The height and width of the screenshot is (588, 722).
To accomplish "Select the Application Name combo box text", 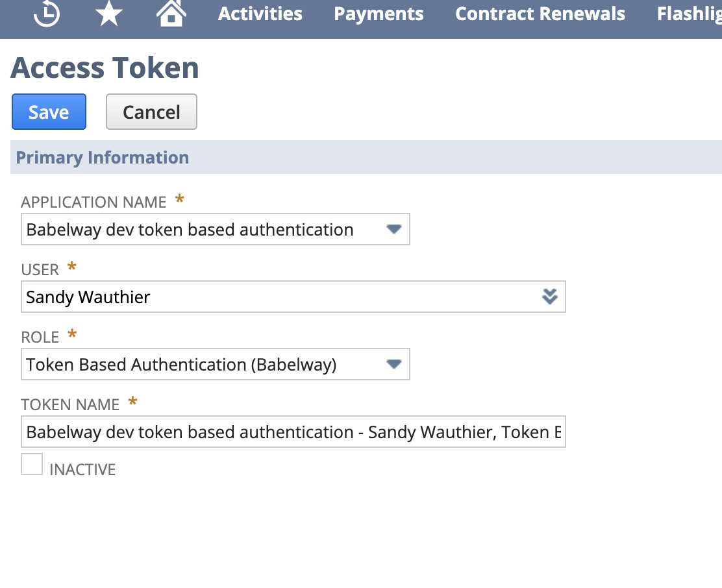I will click(190, 230).
